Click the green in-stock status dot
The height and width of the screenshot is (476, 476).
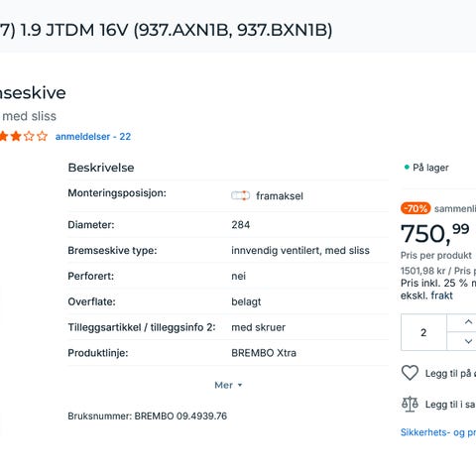click(x=407, y=167)
